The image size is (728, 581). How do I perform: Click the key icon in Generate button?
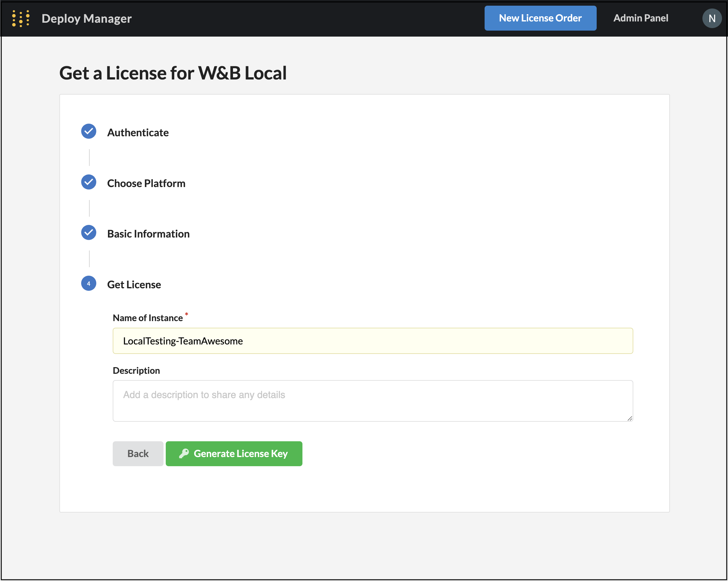(x=184, y=454)
